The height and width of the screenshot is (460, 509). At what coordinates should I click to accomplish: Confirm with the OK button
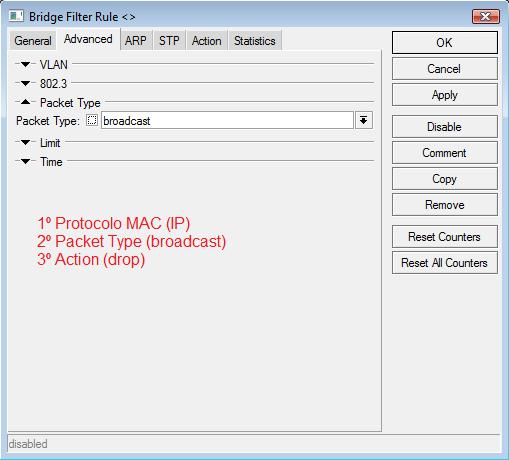(445, 43)
